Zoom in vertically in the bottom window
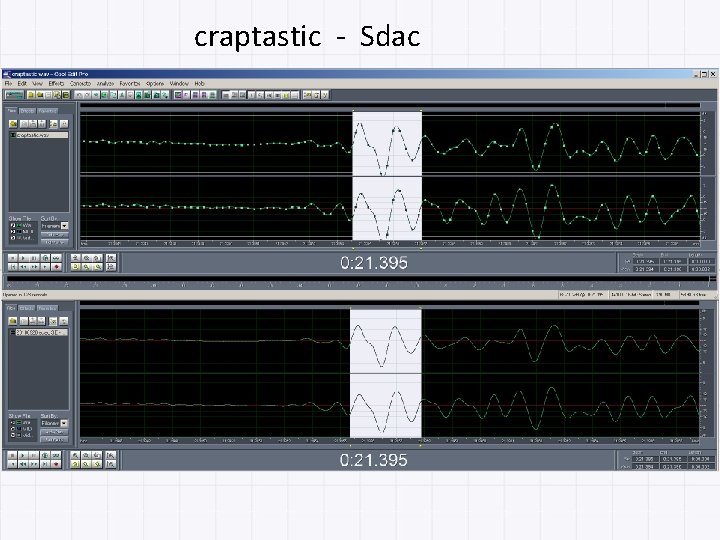 (x=111, y=456)
